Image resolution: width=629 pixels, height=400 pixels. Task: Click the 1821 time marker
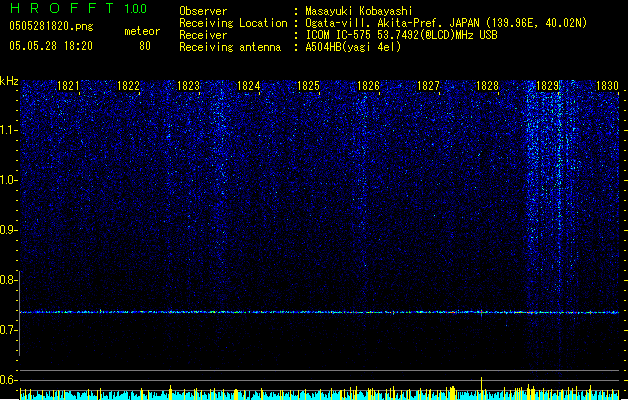pos(69,86)
